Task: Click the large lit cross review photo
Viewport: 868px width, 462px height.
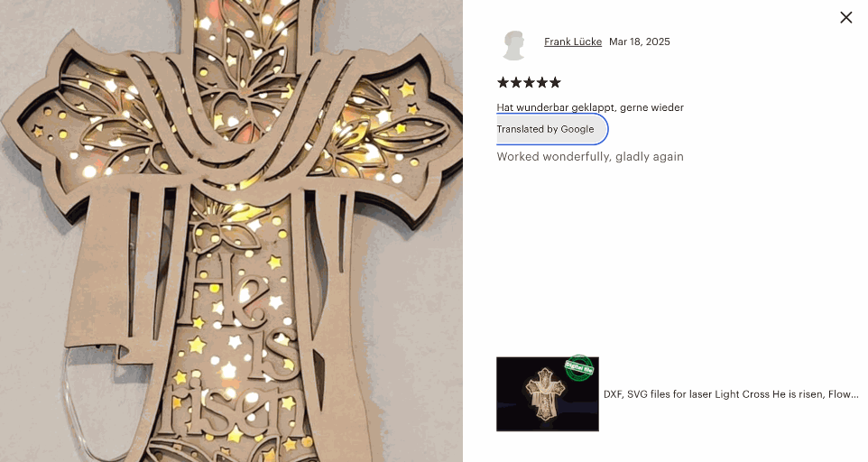Action: click(x=231, y=231)
